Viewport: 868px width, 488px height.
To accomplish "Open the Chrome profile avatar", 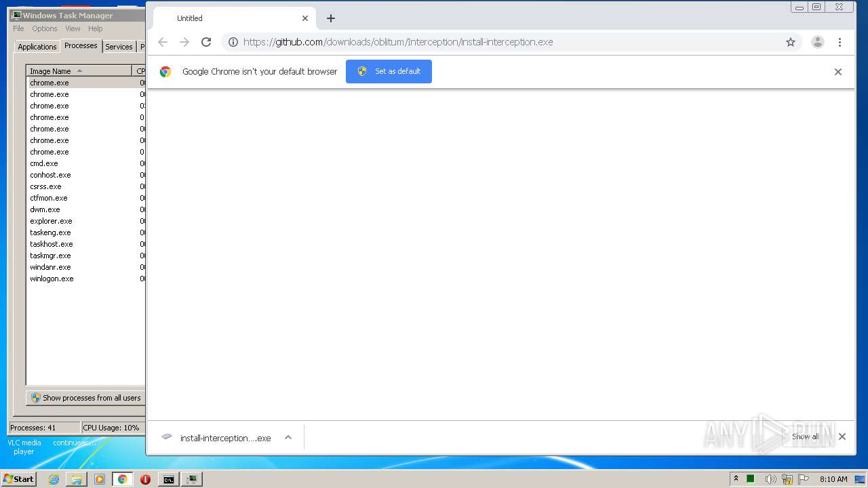I will 818,42.
